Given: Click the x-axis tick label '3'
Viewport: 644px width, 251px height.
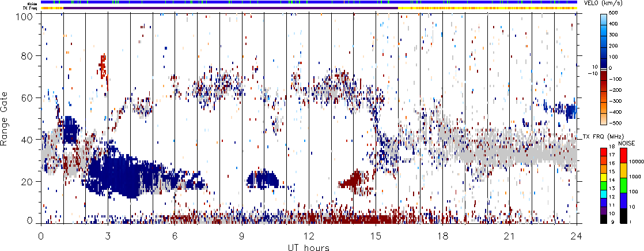Looking at the screenshot, I should point(108,237).
